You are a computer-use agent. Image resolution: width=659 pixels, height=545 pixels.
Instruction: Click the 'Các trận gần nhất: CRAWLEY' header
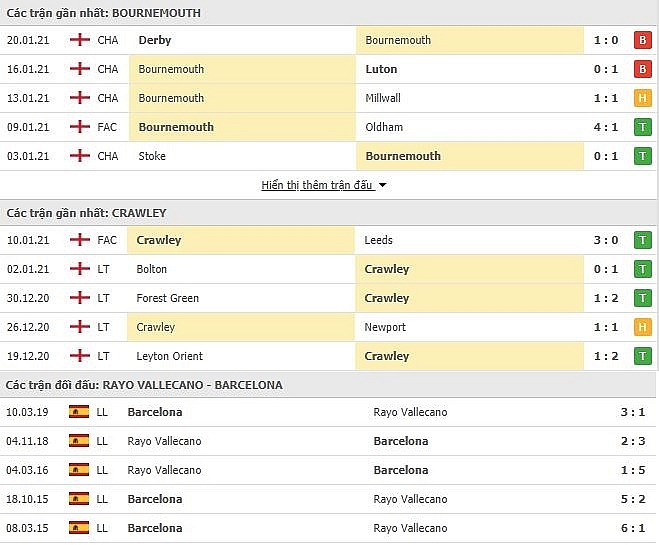click(x=87, y=213)
